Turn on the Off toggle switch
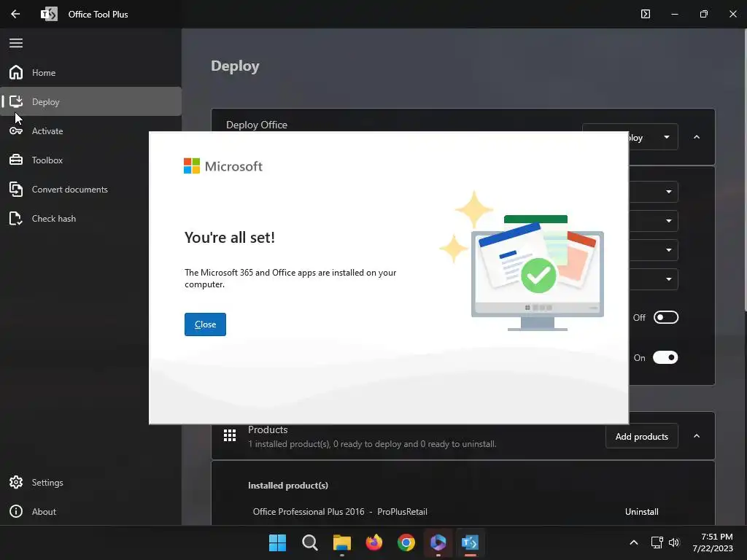747x560 pixels. (665, 317)
